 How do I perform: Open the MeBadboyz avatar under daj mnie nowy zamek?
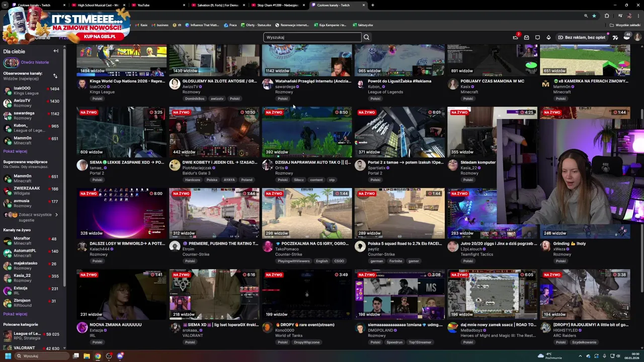point(453,327)
